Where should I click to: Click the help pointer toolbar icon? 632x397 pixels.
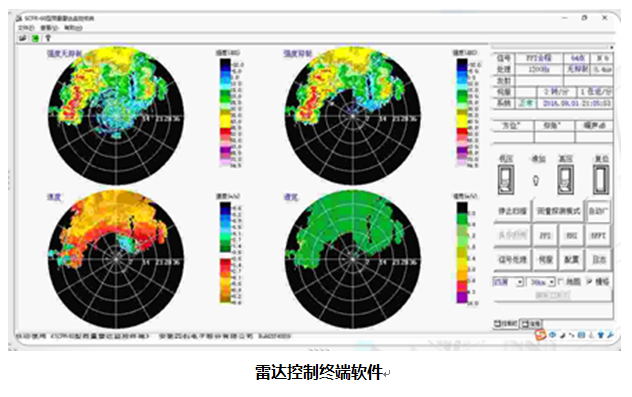tap(48, 38)
